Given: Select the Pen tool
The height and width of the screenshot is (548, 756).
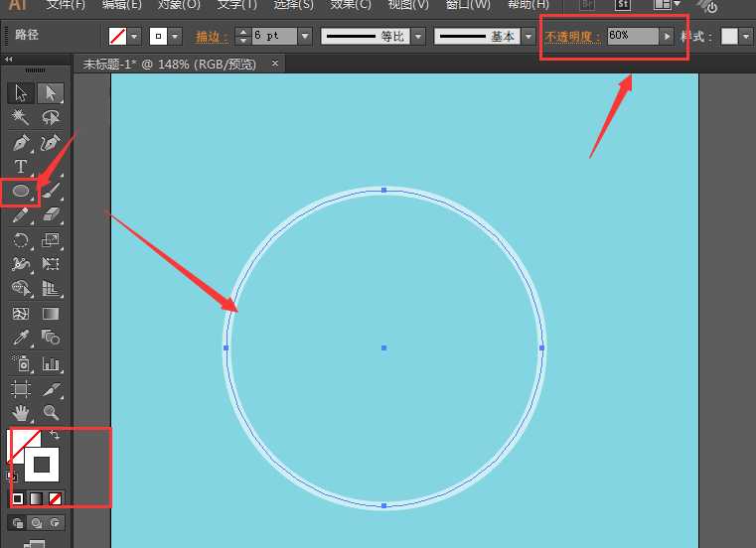Looking at the screenshot, I should click(x=21, y=143).
